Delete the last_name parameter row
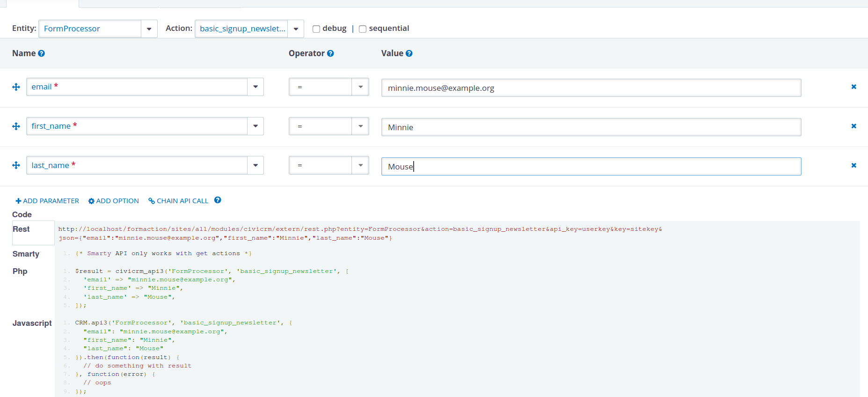The image size is (868, 397). coord(853,165)
